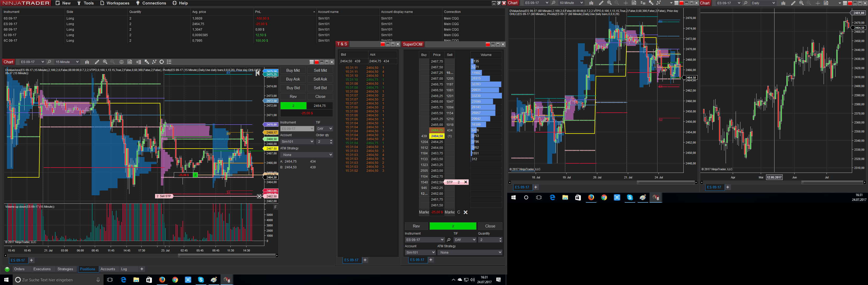This screenshot has height=285, width=868.
Task: Open data box in 60 Minute chart
Action: pyautogui.click(x=634, y=3)
